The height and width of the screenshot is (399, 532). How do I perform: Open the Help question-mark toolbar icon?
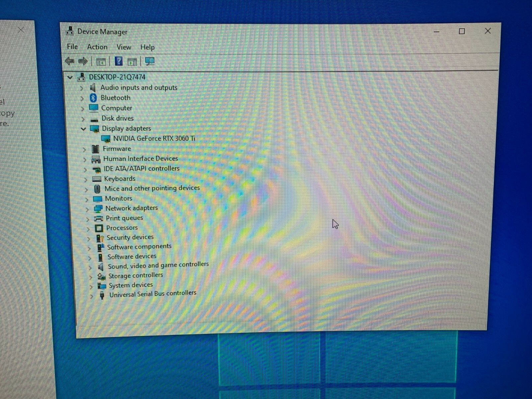(x=119, y=61)
